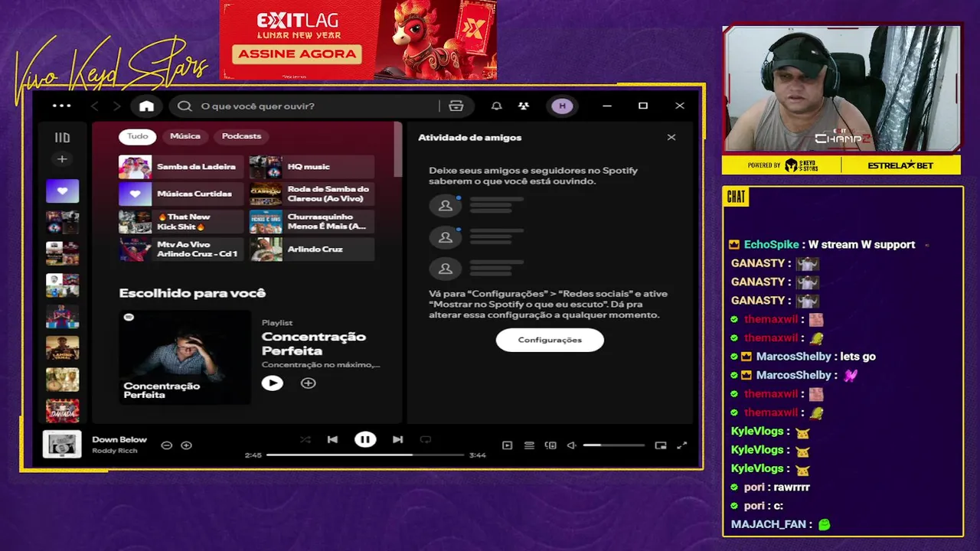
Task: Play the Concentração Perfeita playlist
Action: pyautogui.click(x=272, y=383)
